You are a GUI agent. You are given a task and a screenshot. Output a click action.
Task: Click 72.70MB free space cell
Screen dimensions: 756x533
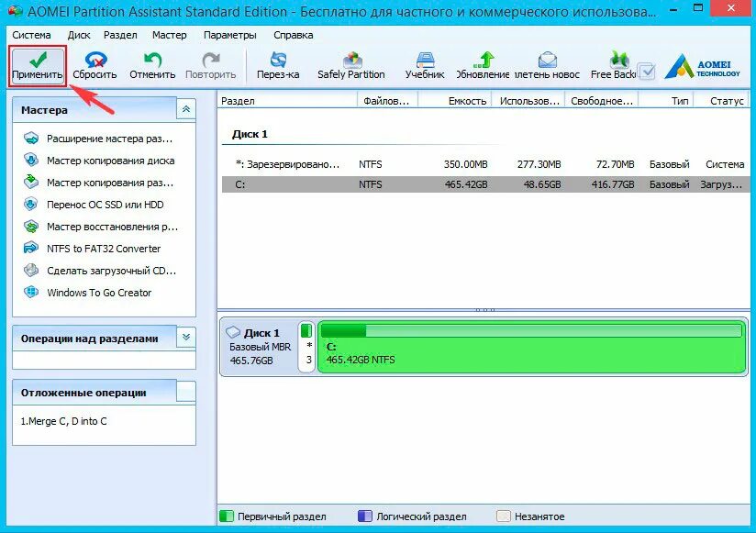(615, 164)
